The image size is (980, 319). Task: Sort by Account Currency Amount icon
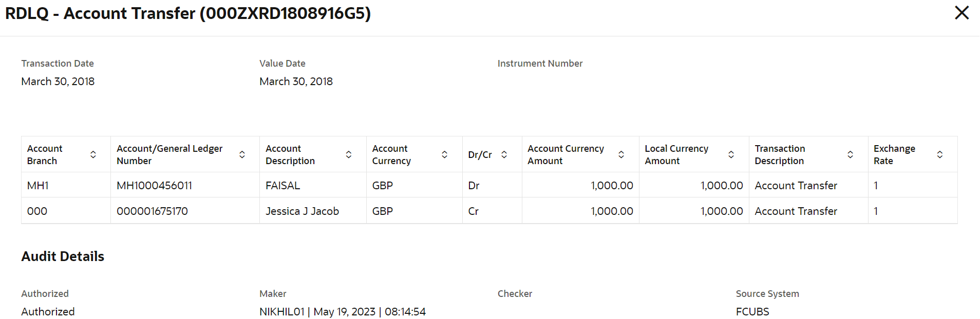click(x=621, y=154)
